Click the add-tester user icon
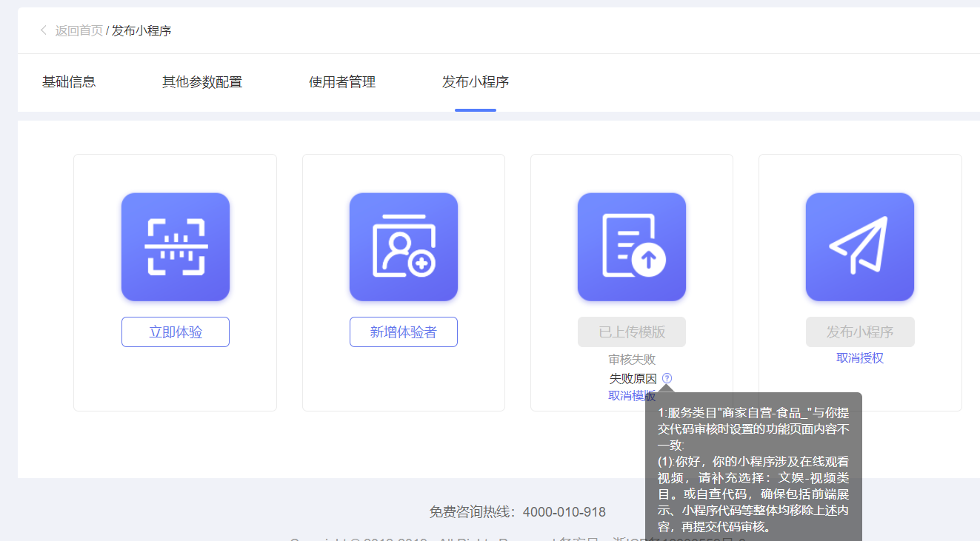This screenshot has height=541, width=980. tap(404, 247)
